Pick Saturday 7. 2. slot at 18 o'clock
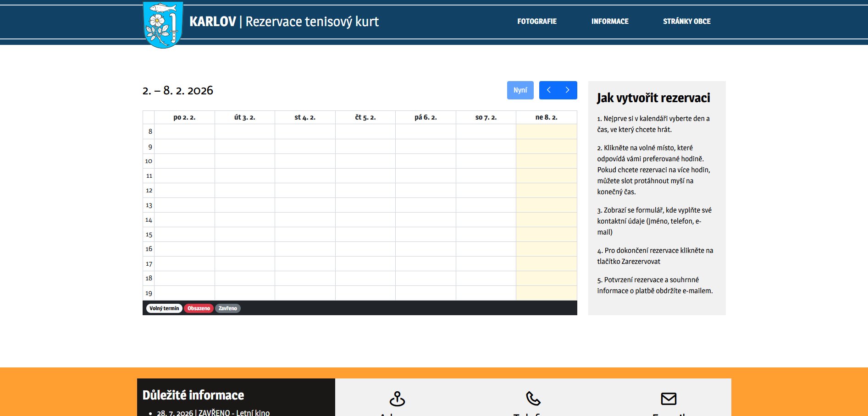The image size is (868, 416). 486,279
